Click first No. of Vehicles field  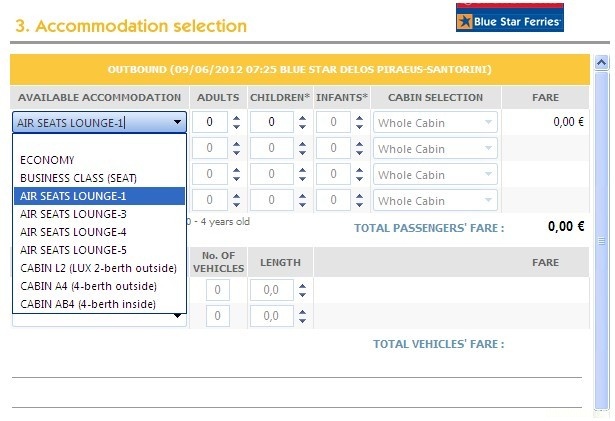pos(218,290)
